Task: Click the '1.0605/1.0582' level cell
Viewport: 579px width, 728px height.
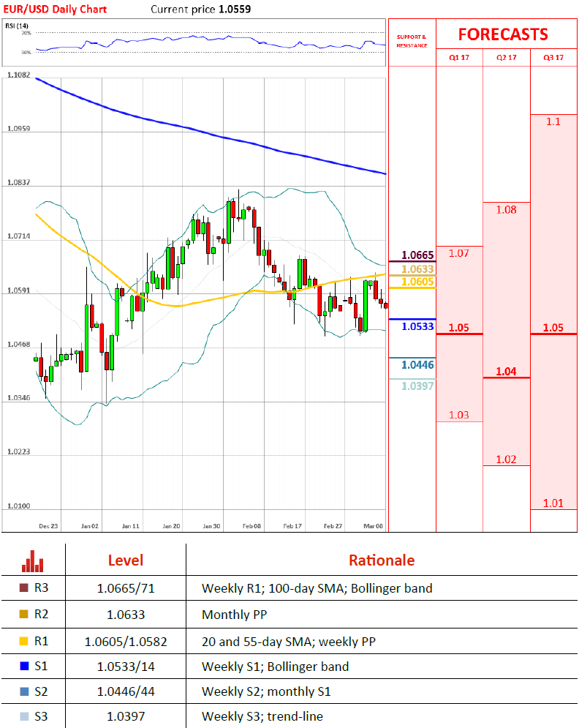Action: 126,642
